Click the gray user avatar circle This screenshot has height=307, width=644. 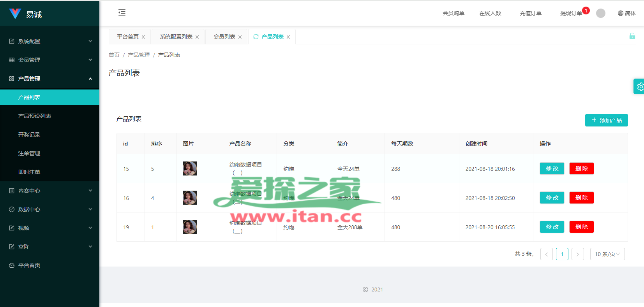click(600, 13)
